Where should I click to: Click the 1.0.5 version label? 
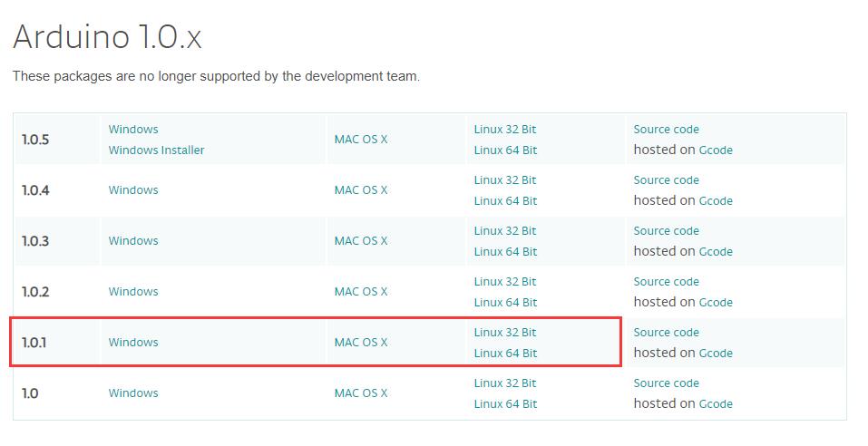coord(35,140)
